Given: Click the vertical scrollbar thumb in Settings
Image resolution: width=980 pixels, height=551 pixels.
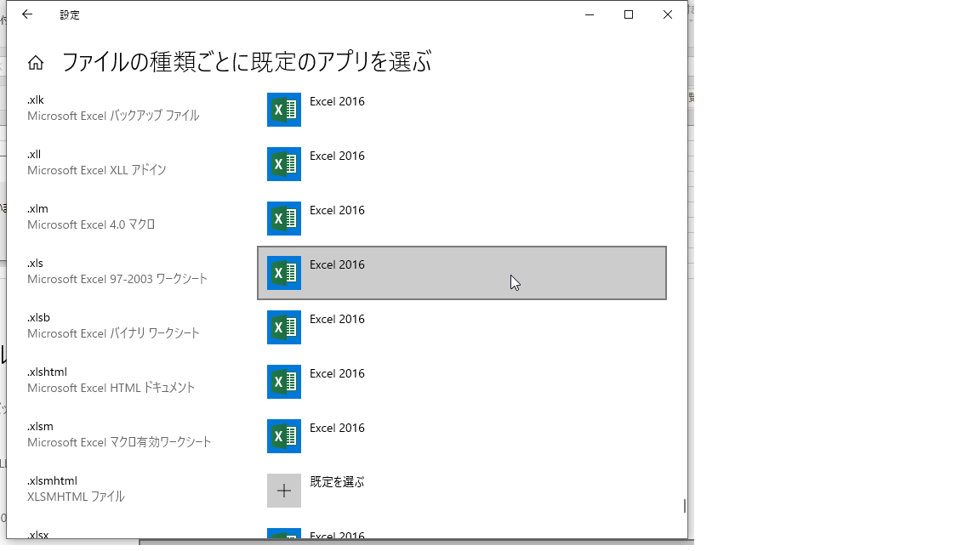Looking at the screenshot, I should click(684, 506).
